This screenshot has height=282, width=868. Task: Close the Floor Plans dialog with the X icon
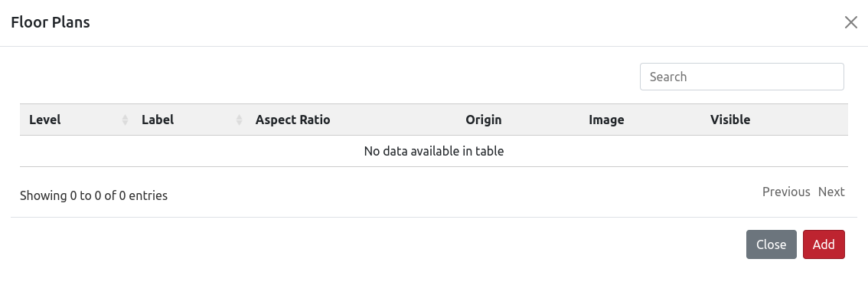click(x=851, y=23)
